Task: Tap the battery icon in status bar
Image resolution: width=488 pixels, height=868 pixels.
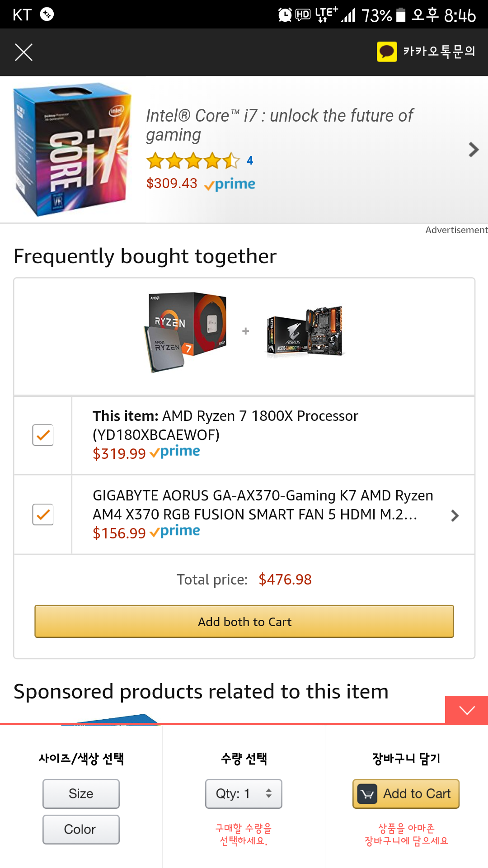Action: pos(401,15)
